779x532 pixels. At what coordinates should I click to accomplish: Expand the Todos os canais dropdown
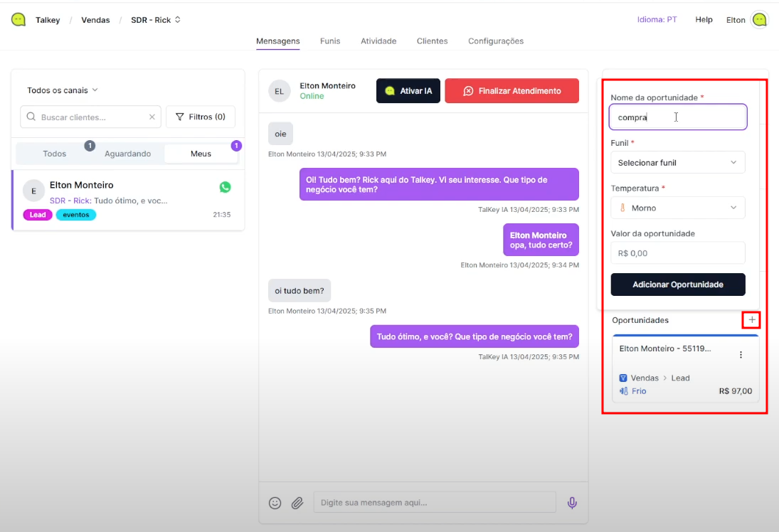click(x=63, y=90)
